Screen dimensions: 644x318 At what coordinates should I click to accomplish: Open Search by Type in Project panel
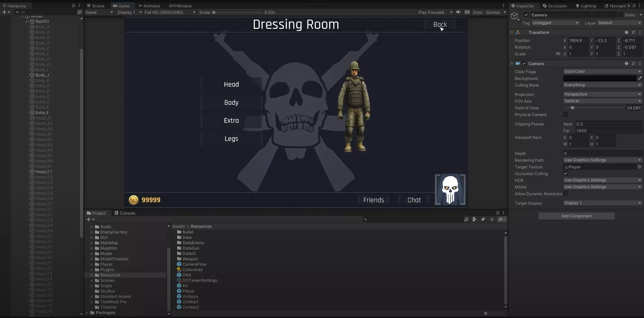tap(474, 219)
